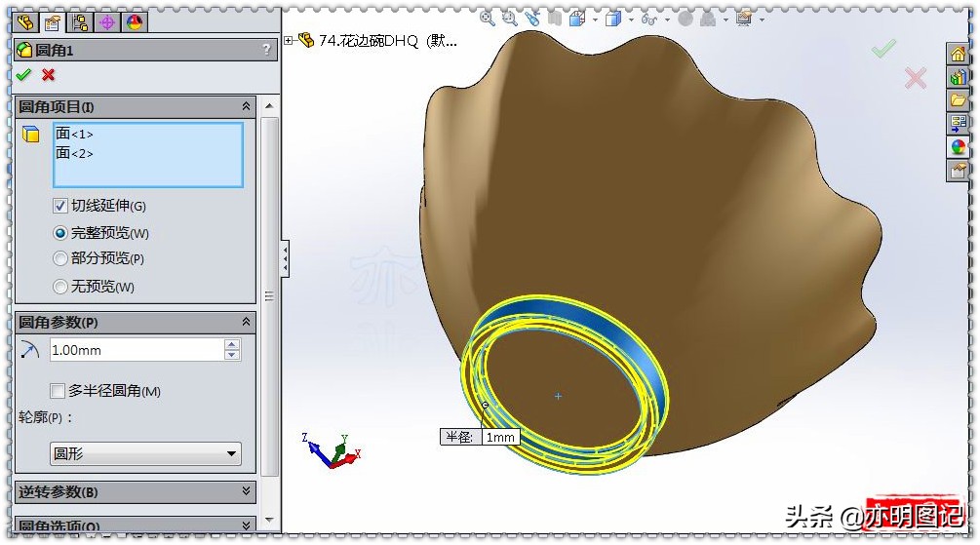Click the radius 1.00mm input field

tap(137, 350)
